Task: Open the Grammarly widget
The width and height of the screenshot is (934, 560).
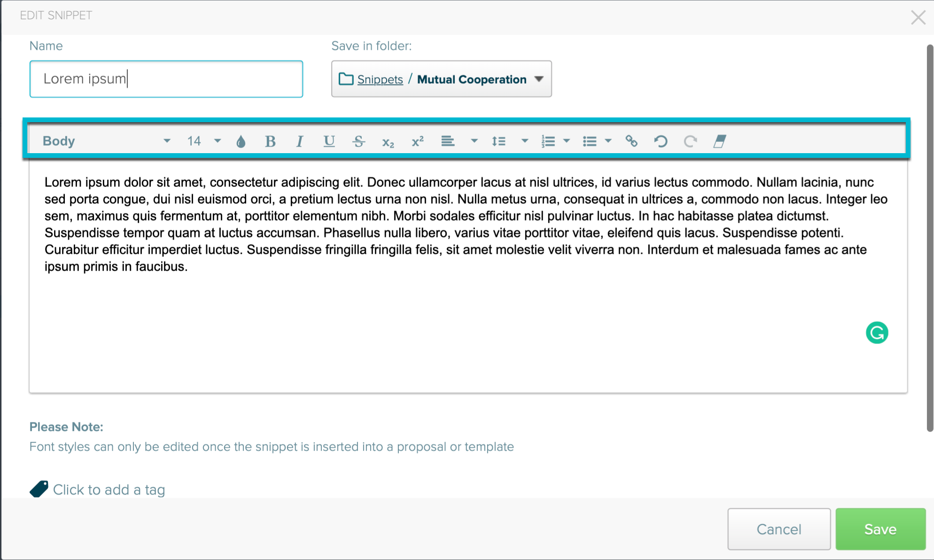Action: tap(877, 333)
